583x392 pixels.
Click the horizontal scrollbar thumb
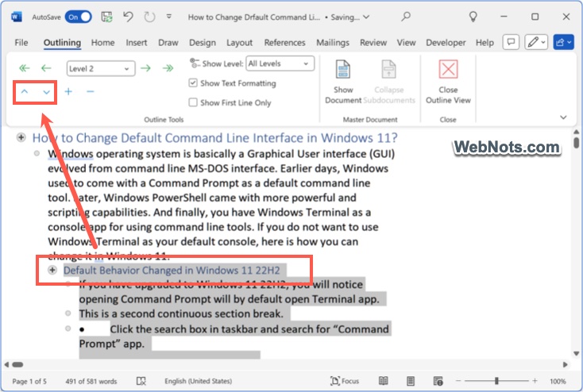pos(17,364)
